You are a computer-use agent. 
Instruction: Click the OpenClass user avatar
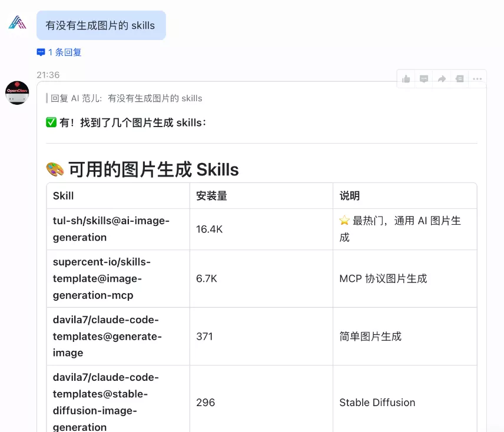pyautogui.click(x=17, y=93)
